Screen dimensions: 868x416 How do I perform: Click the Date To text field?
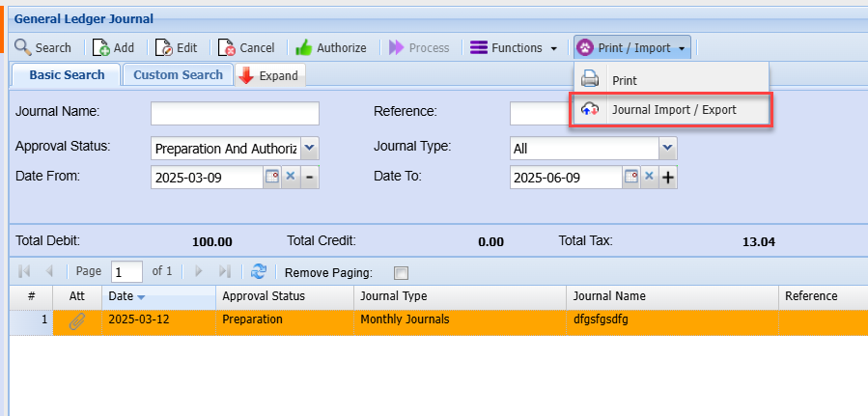(x=566, y=178)
